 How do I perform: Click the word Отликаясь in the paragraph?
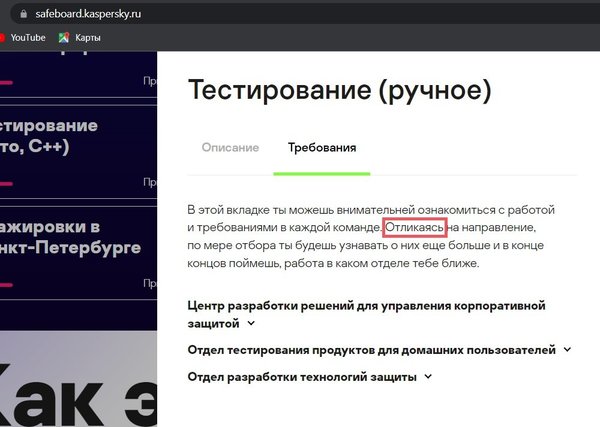click(x=414, y=228)
